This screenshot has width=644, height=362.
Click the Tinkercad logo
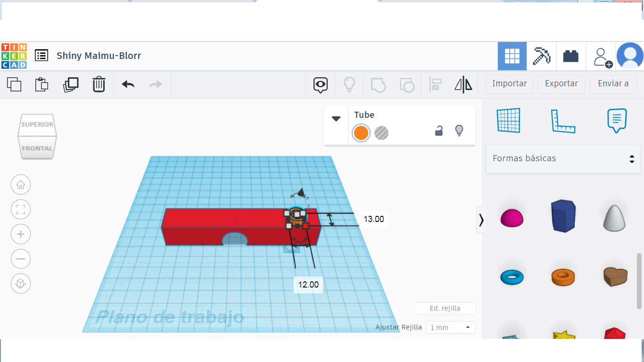[x=14, y=56]
